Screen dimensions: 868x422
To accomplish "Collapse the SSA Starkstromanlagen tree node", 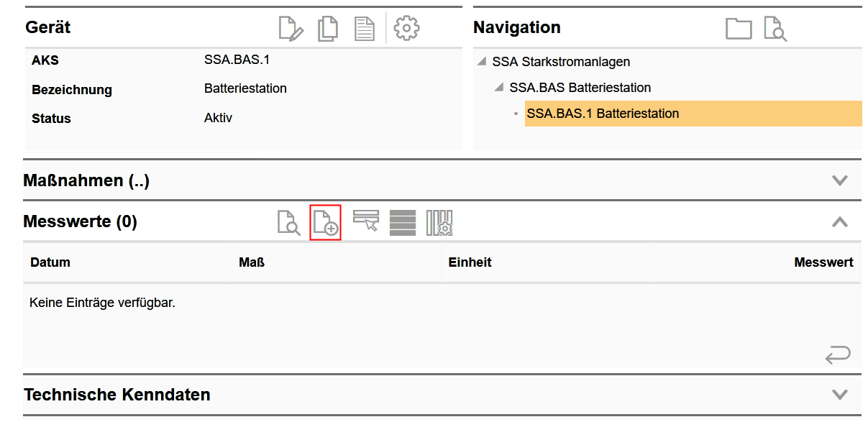I will (482, 62).
